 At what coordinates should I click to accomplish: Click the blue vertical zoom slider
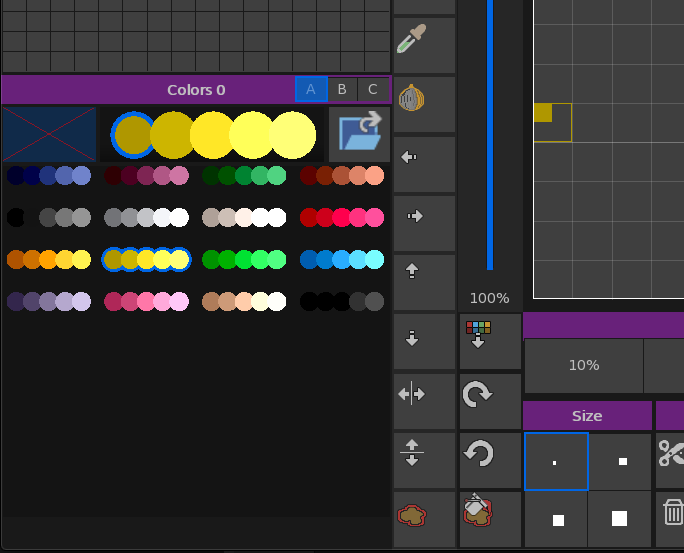pos(490,135)
